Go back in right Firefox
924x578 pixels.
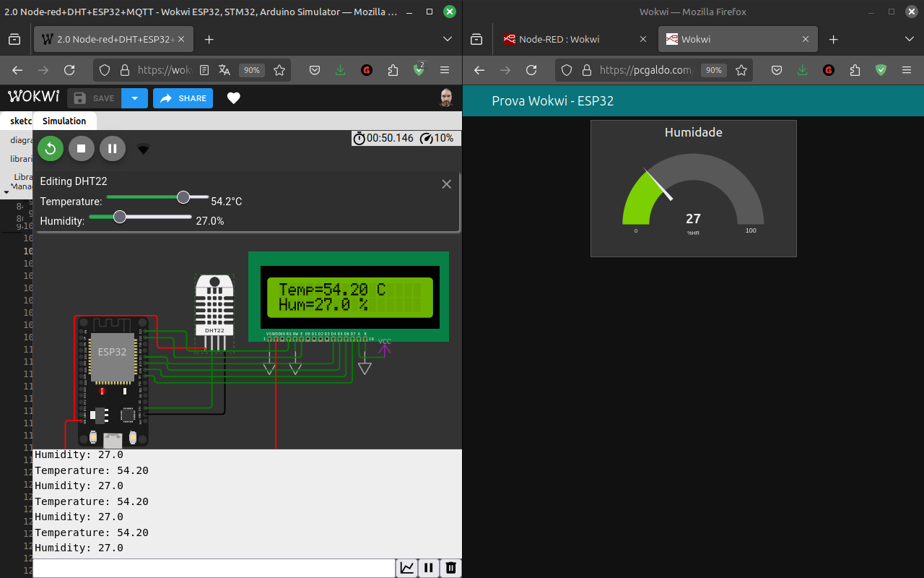coord(479,70)
